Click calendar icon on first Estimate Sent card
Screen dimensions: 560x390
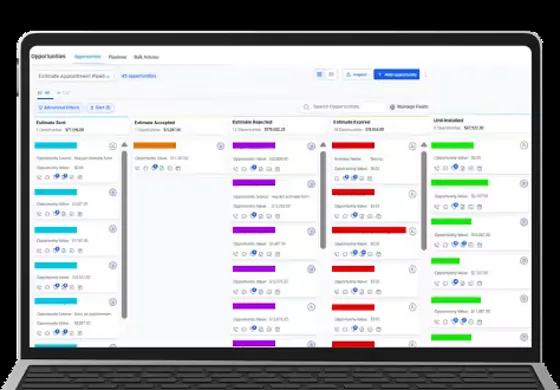[80, 177]
